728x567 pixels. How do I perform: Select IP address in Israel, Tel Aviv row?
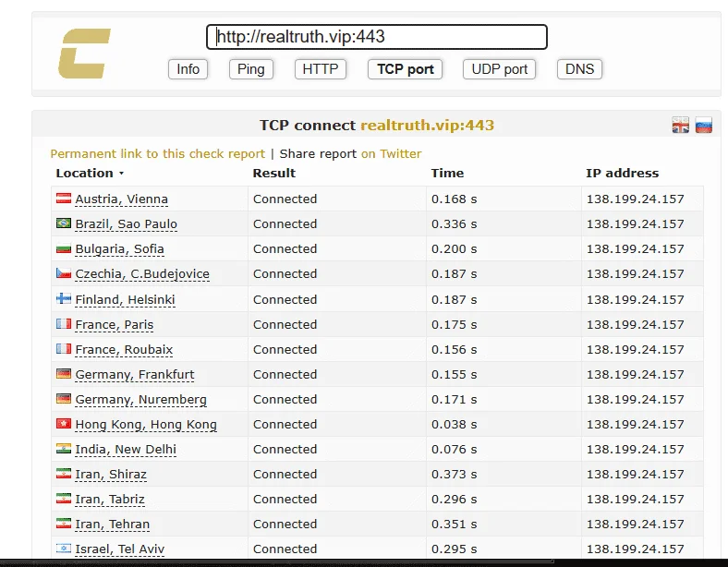[635, 549]
